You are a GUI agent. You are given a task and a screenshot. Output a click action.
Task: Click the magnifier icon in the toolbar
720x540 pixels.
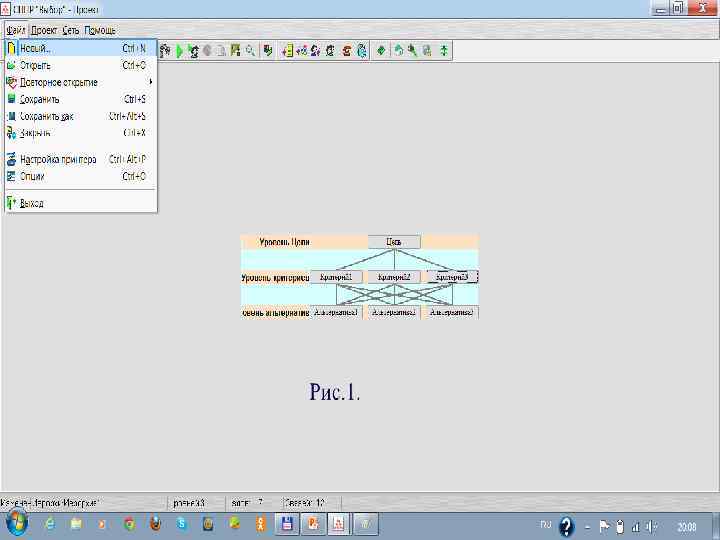point(250,51)
